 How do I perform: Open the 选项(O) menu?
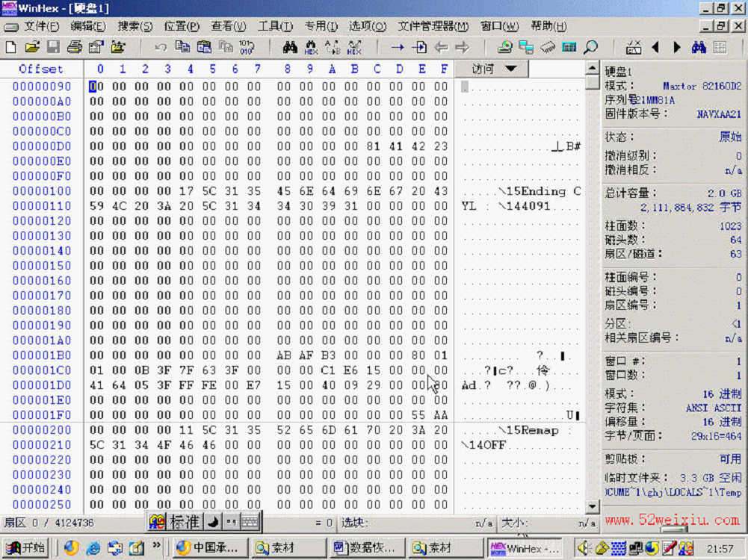[x=368, y=26]
